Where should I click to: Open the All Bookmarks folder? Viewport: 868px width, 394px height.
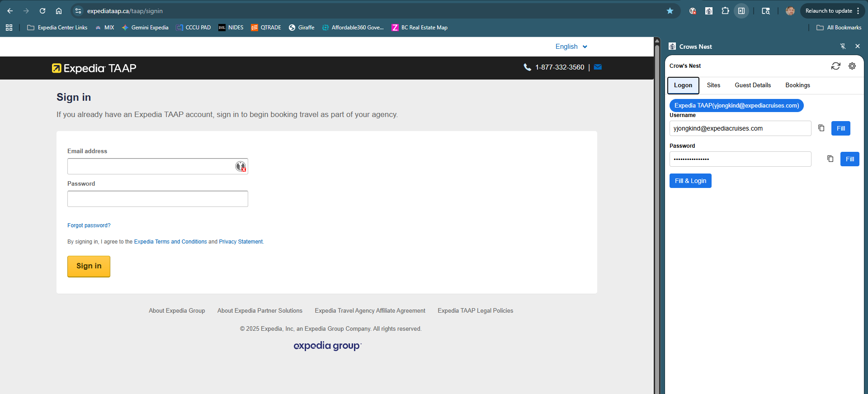pos(839,28)
